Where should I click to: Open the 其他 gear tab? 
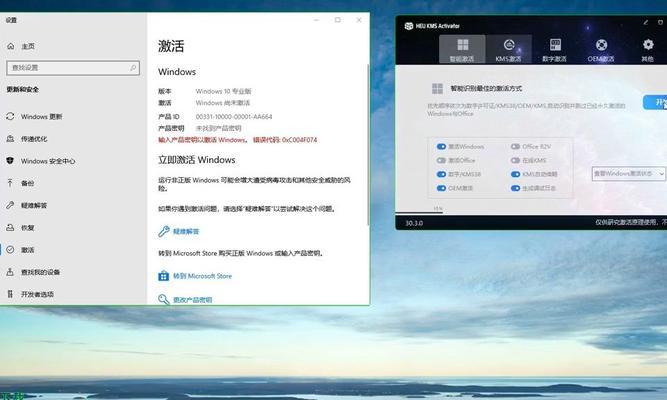click(647, 50)
